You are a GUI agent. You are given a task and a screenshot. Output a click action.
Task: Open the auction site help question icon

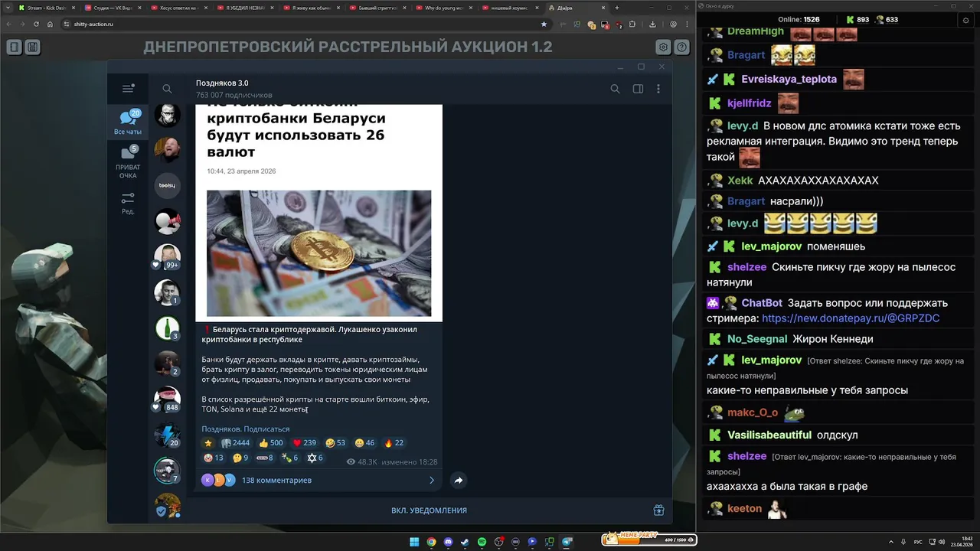[681, 47]
